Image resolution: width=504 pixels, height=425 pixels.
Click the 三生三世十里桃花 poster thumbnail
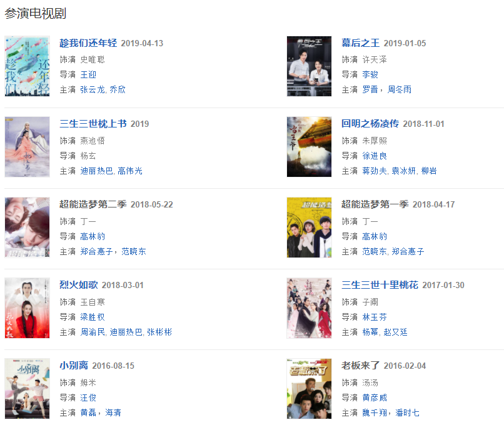click(x=309, y=308)
